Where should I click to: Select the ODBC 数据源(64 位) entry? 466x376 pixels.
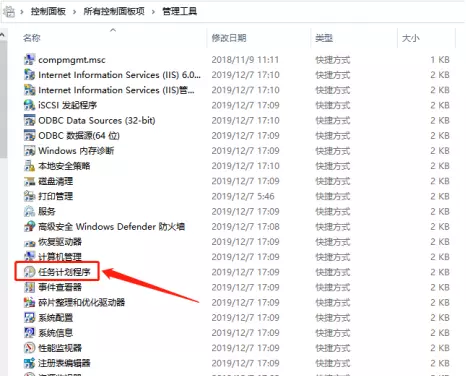click(x=79, y=135)
